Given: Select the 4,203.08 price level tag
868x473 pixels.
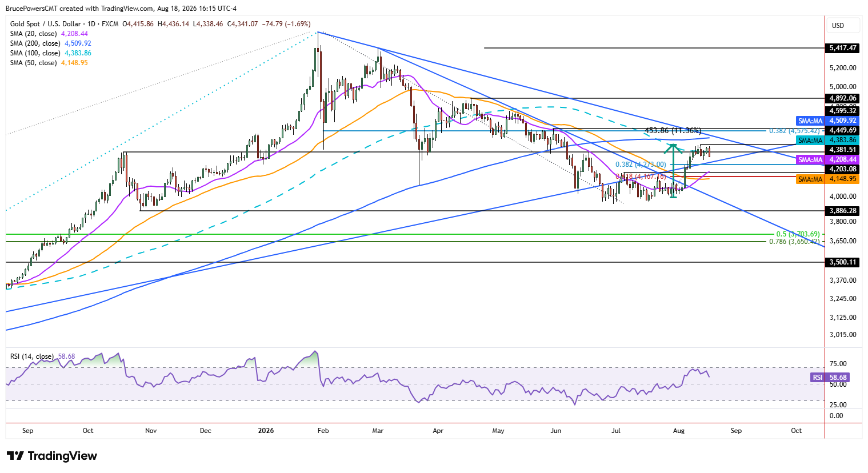Looking at the screenshot, I should pyautogui.click(x=843, y=169).
